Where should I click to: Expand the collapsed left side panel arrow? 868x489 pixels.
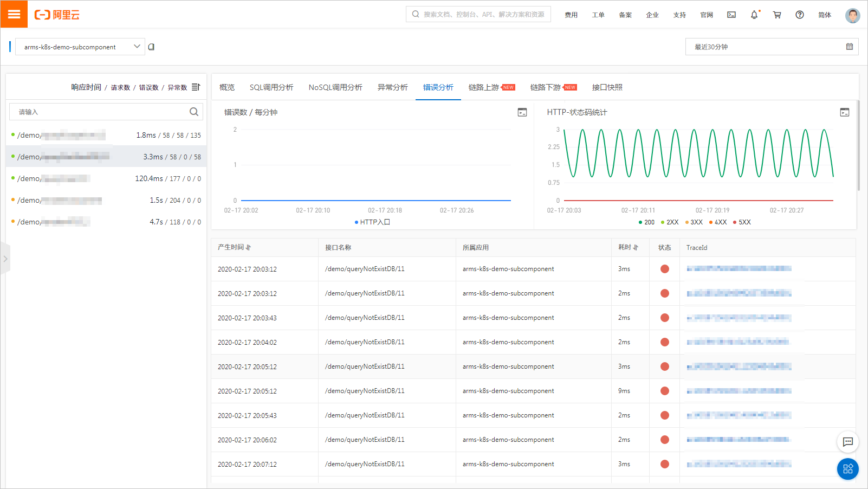[x=5, y=259]
